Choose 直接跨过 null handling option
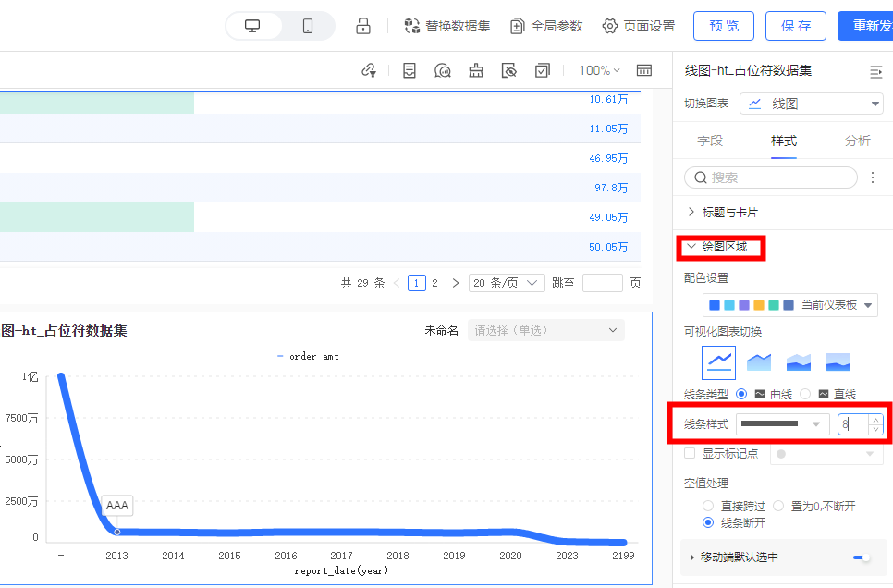The height and width of the screenshot is (588, 893). (708, 506)
